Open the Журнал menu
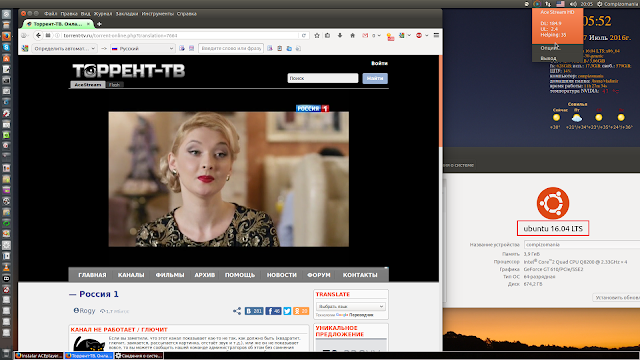This screenshot has width=640, height=360. [x=103, y=13]
